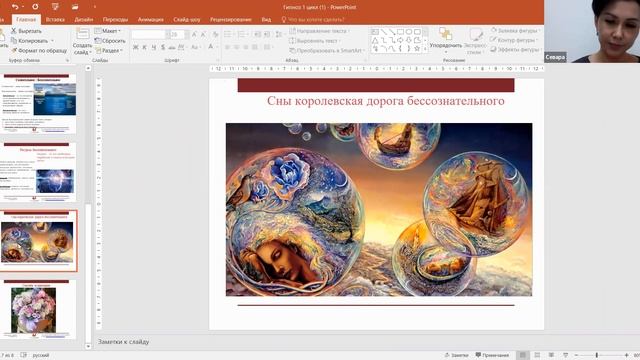The height and width of the screenshot is (360, 640).
Task: Expand the shapes gallery with More arrow
Action: point(425,49)
